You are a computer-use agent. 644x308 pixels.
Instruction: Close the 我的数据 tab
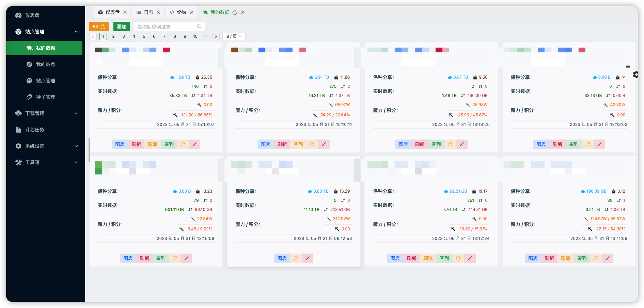pyautogui.click(x=243, y=12)
